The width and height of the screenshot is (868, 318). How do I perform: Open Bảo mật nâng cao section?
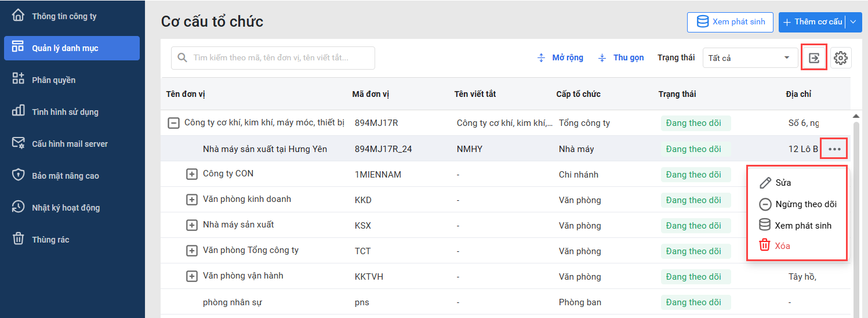pyautogui.click(x=66, y=175)
